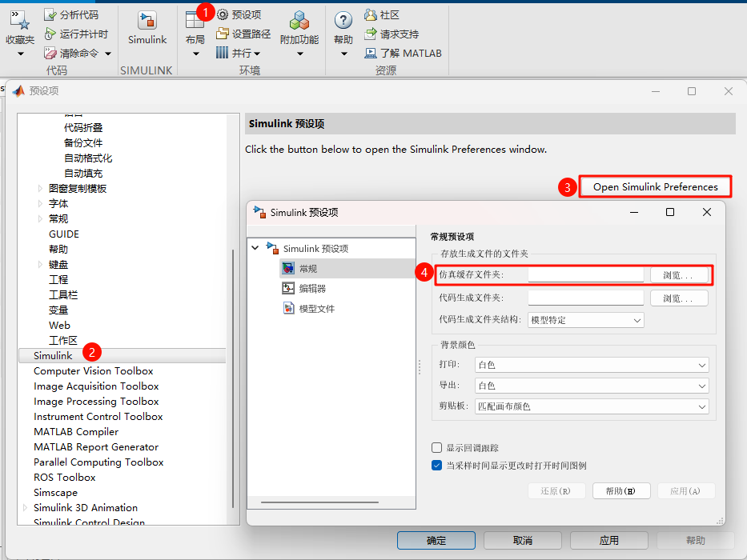Select Computer Vision Toolbox preferences
The height and width of the screenshot is (560, 747).
(x=94, y=371)
